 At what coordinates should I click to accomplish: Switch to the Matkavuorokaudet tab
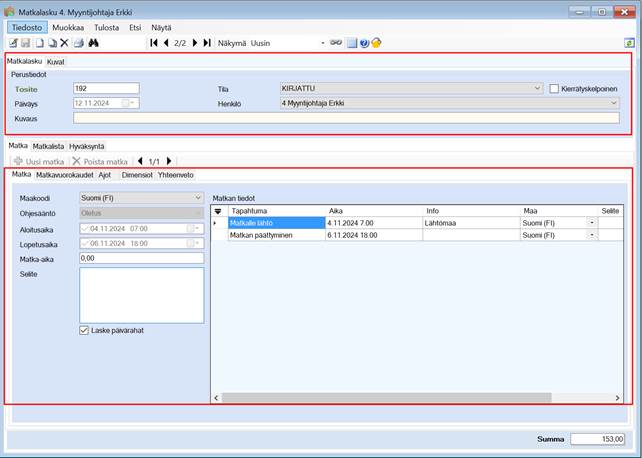point(64,174)
